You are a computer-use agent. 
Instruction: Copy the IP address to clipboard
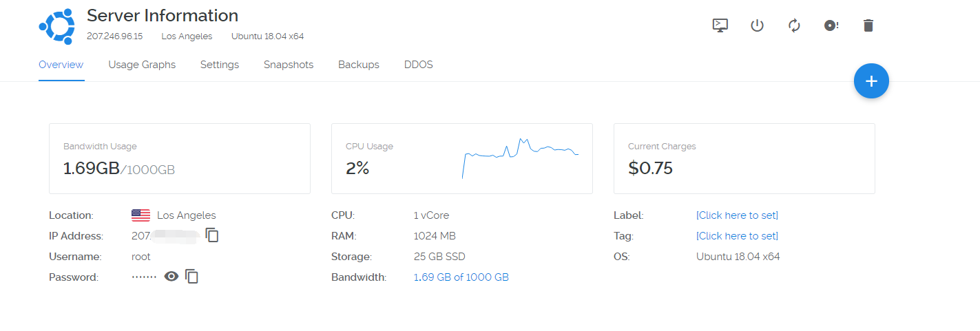213,235
